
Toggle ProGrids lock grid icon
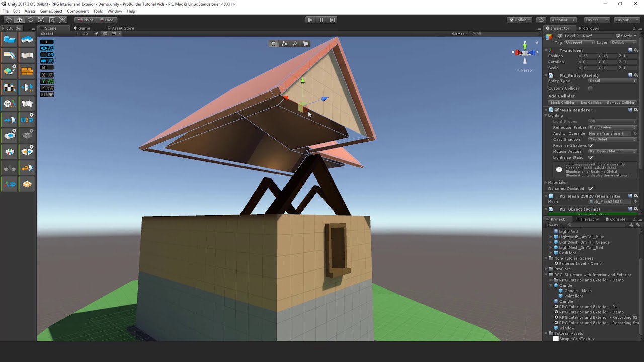point(47,67)
